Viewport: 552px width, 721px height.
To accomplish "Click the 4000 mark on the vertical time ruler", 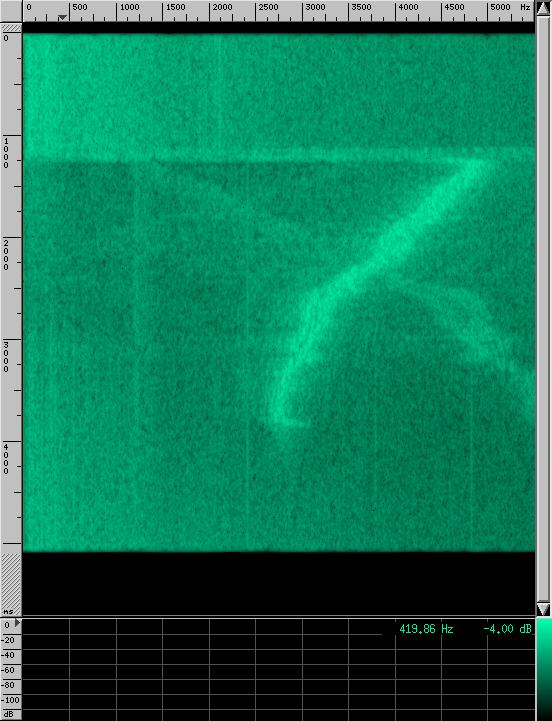I will (6, 459).
